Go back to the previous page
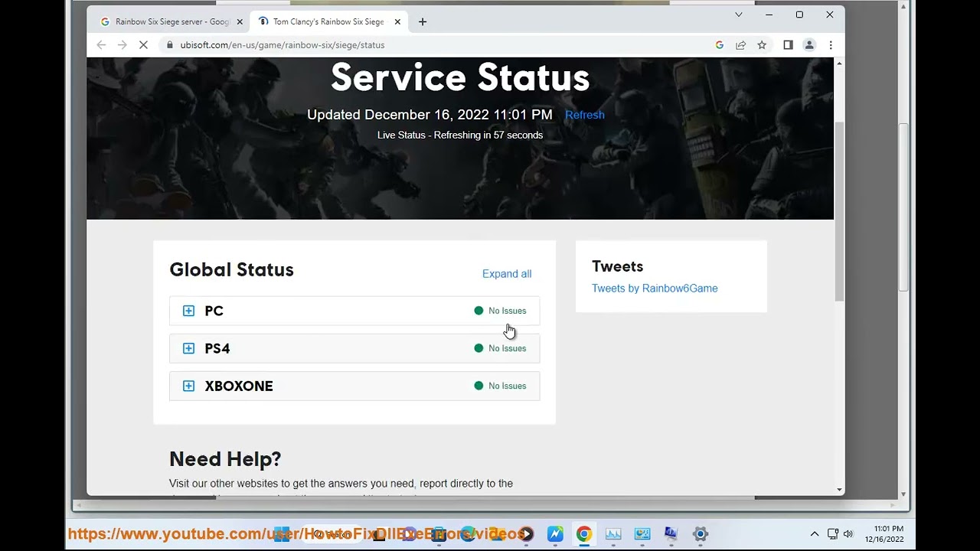Viewport: 980px width, 551px height. click(x=101, y=45)
